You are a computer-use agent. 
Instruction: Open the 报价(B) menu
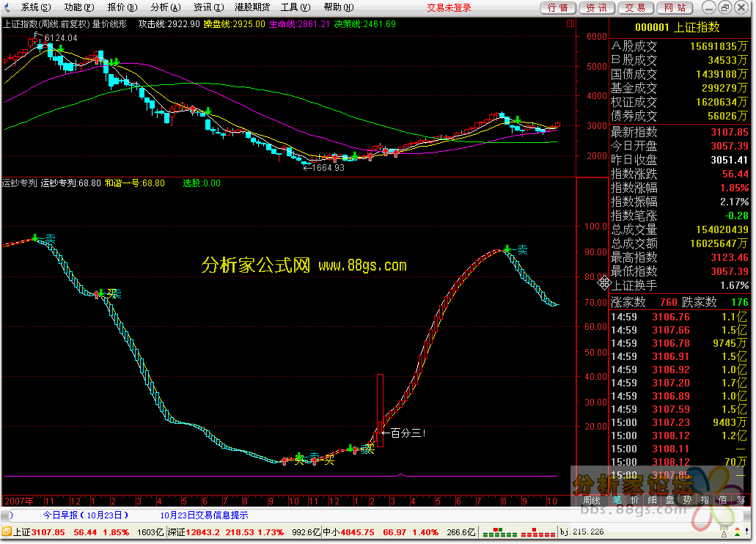[x=122, y=7]
